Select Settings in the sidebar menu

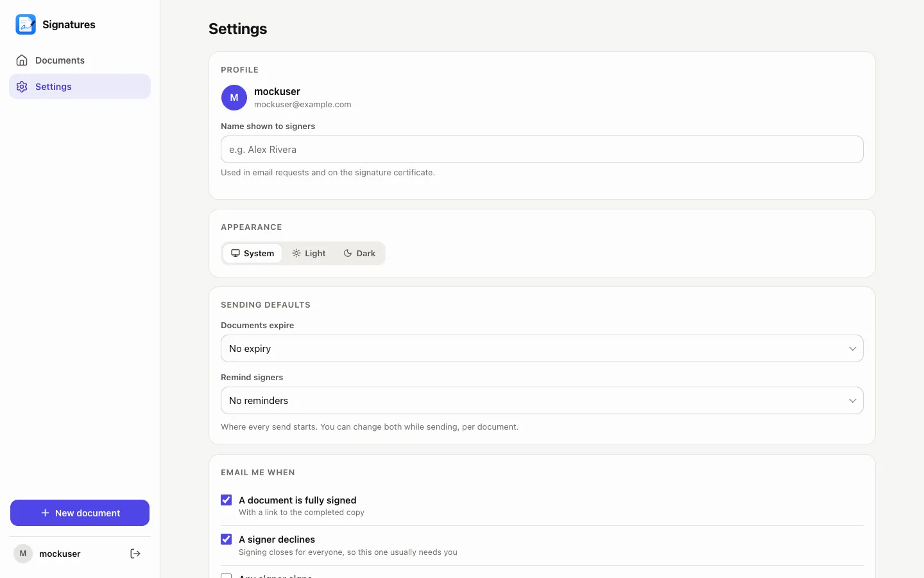[80, 87]
